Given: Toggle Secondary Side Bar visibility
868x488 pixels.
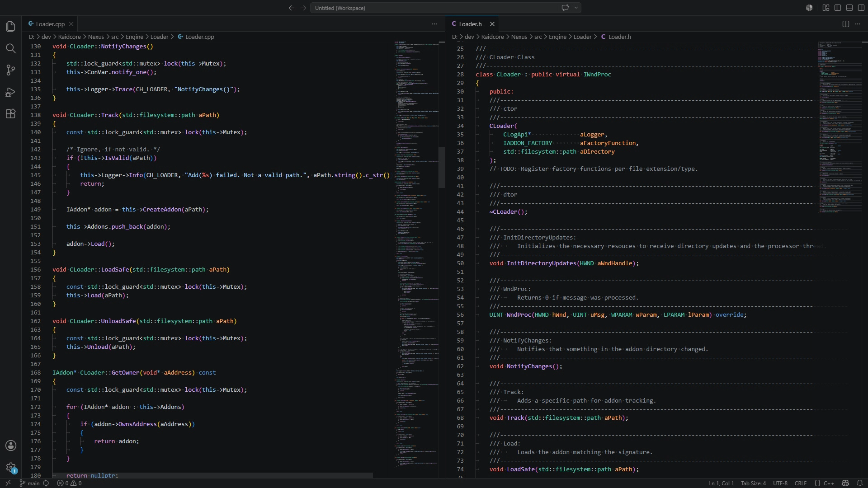Looking at the screenshot, I should pyautogui.click(x=861, y=8).
